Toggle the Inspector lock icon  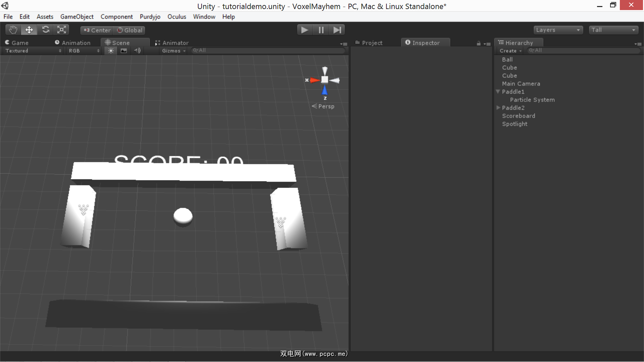[x=479, y=43]
